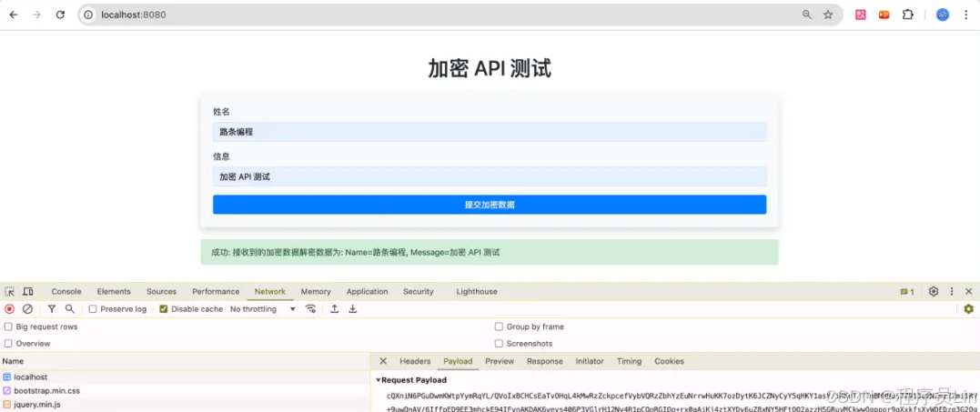Enable Big request rows checkbox
The image size is (980, 412).
8,327
